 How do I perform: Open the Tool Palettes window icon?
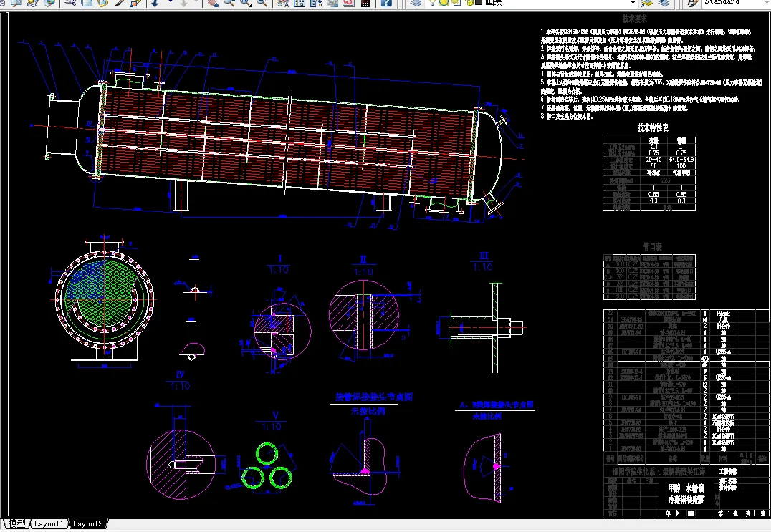(316, 2)
